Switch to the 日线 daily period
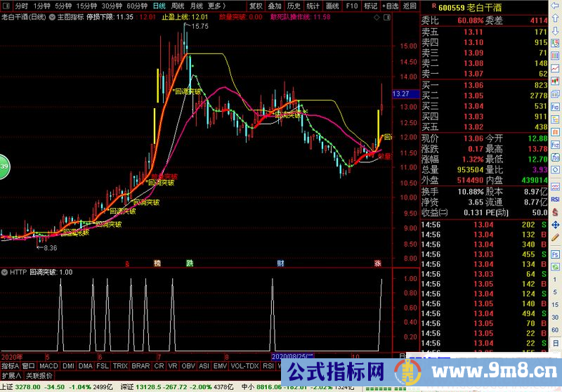Image resolution: width=562 pixels, height=392 pixels. click(x=159, y=6)
